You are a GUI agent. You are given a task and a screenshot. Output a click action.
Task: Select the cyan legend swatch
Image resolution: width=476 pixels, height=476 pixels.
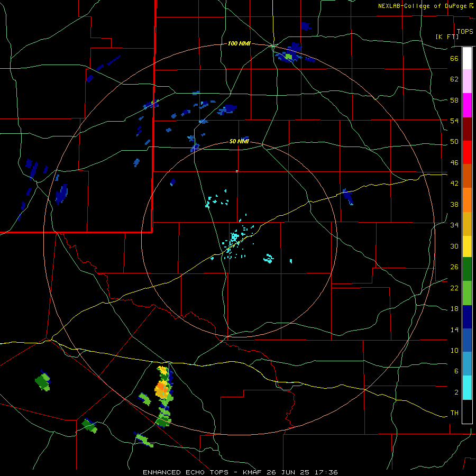click(467, 388)
